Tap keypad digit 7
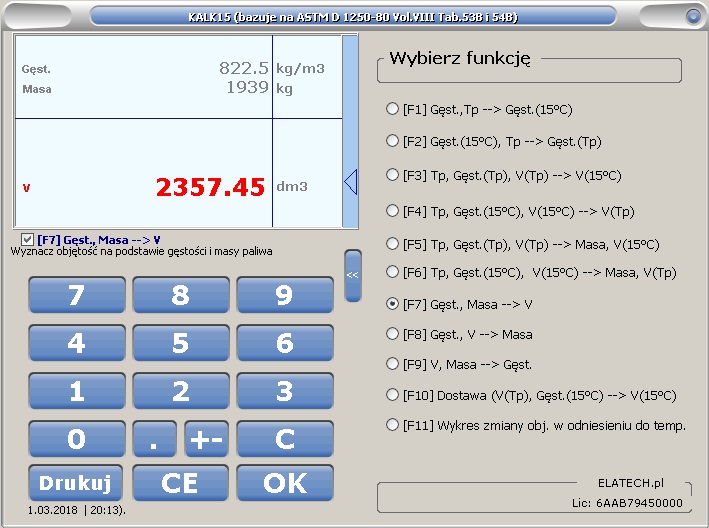Viewport: 709px width, 528px height. coord(77,295)
